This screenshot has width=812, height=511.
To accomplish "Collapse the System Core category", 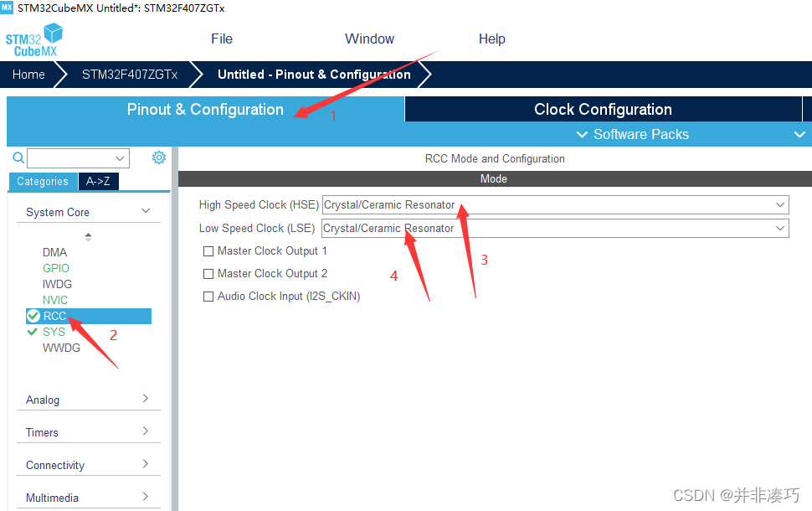I will tap(146, 211).
